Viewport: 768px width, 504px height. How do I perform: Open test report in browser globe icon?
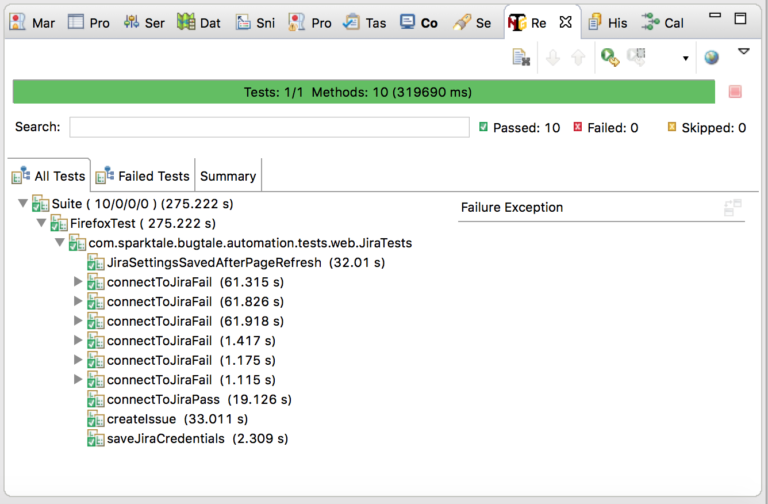(712, 57)
